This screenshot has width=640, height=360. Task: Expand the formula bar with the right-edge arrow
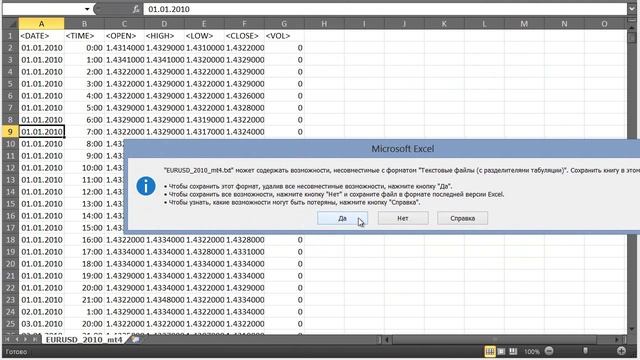[x=631, y=9]
